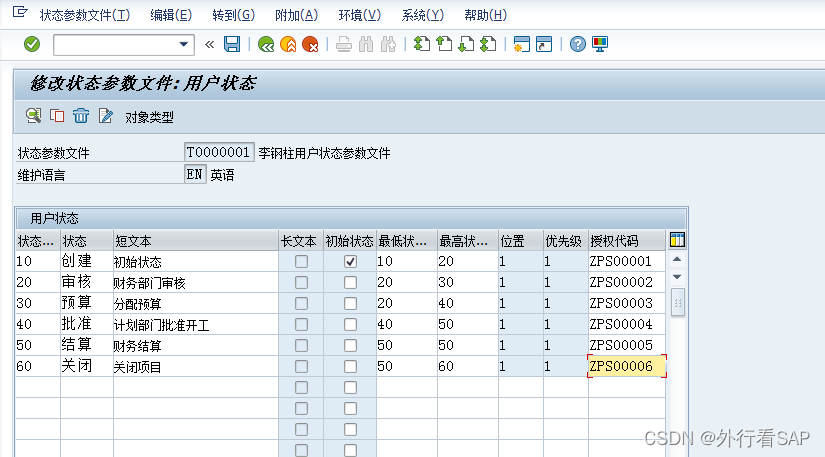Viewport: 825px width, 457px height.
Task: Click the green checkmark Enter icon
Action: point(32,44)
